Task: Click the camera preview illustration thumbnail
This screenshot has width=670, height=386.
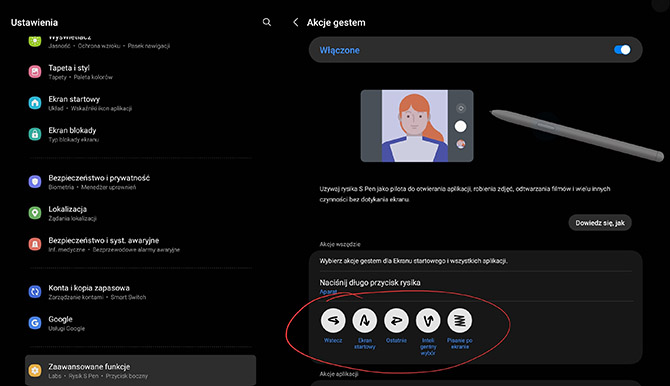Action: 417,126
